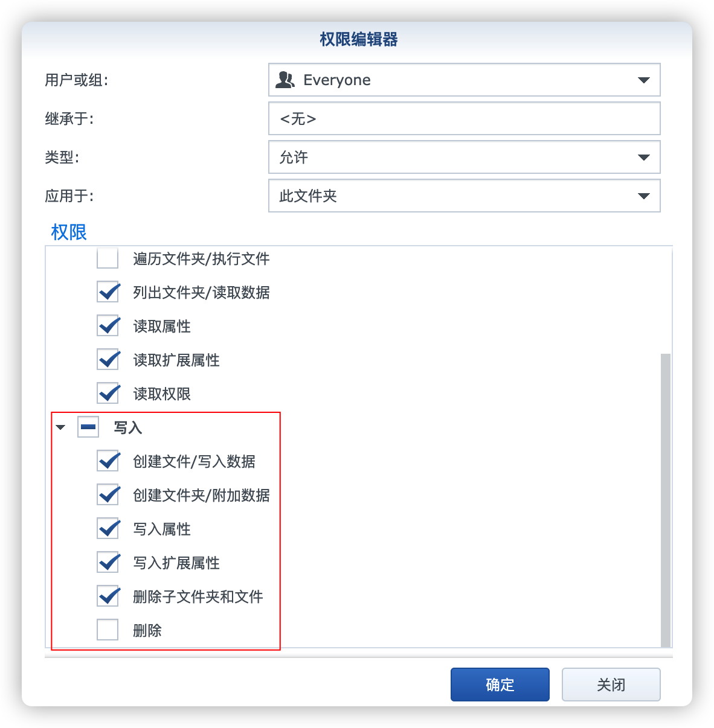Click the permissions list scrollbar
The height and width of the screenshot is (728, 714).
pyautogui.click(x=666, y=500)
